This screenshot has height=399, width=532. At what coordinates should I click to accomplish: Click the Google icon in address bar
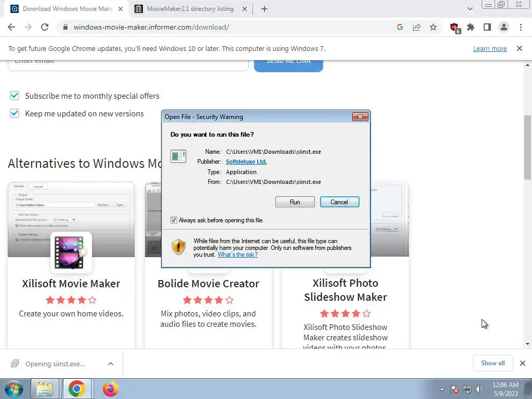click(400, 27)
